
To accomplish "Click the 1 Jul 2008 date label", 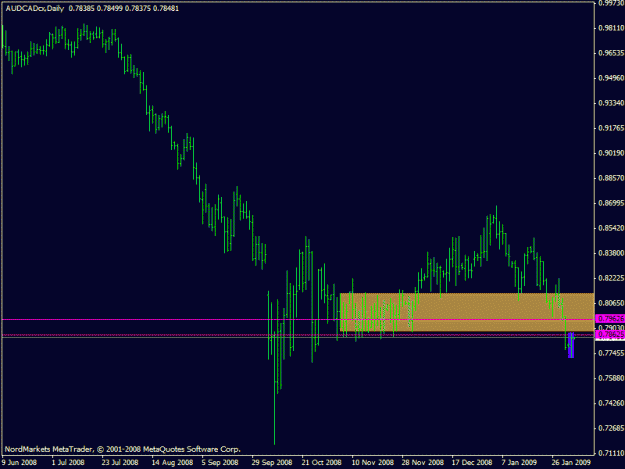I will tap(68, 463).
